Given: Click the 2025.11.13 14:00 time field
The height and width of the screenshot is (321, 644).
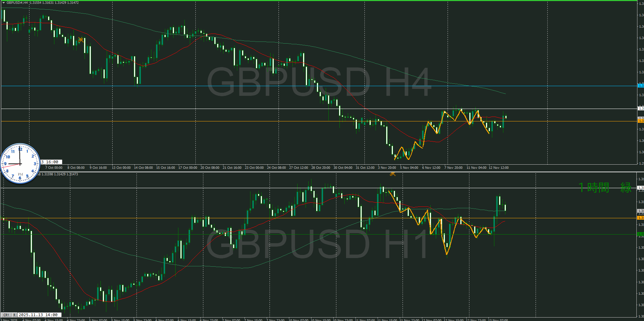Looking at the screenshot, I should click(x=39, y=315).
